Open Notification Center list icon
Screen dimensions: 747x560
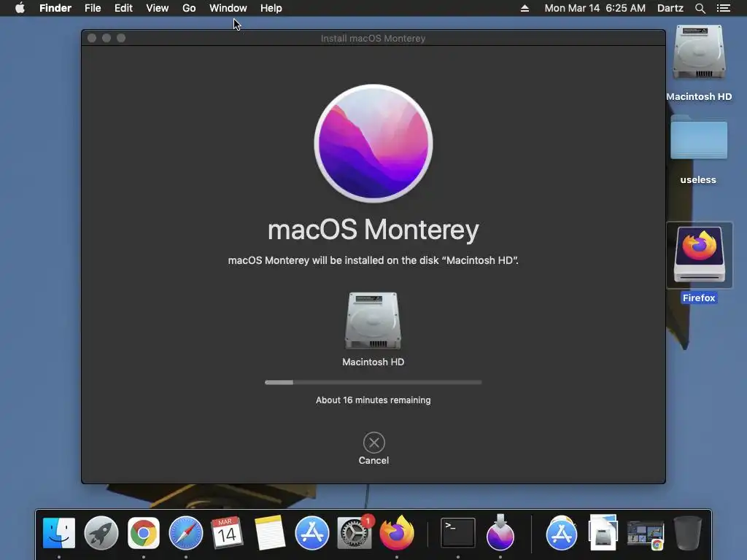724,8
